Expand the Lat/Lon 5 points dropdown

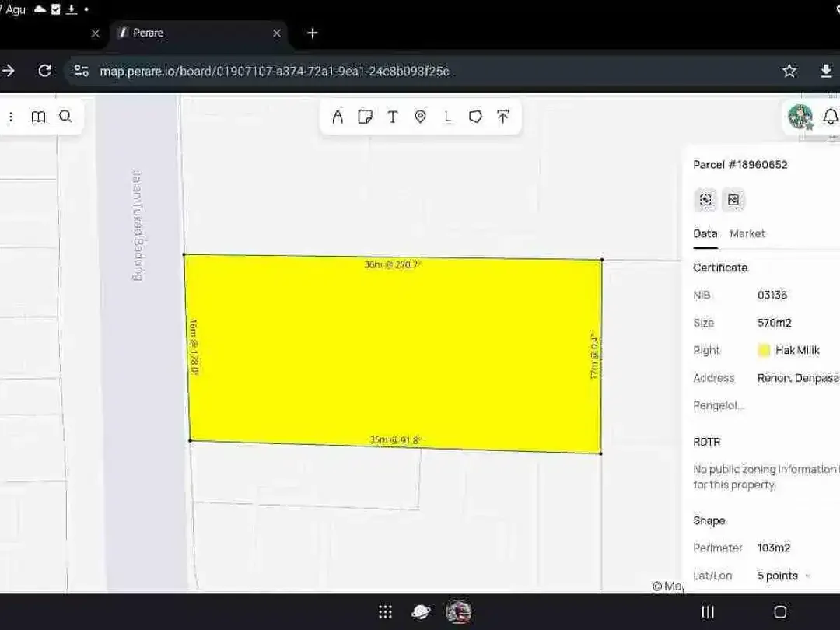pyautogui.click(x=784, y=576)
